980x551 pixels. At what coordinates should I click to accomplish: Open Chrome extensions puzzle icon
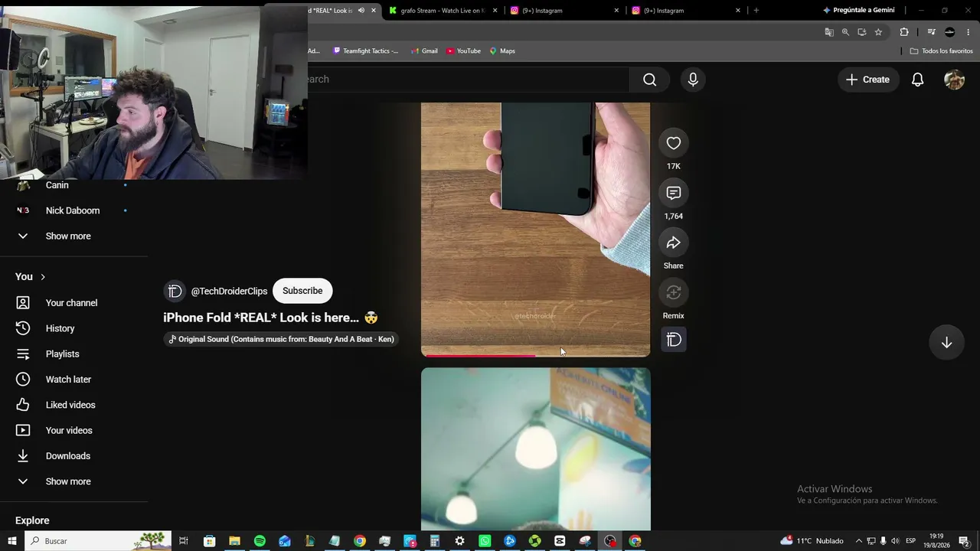point(904,32)
